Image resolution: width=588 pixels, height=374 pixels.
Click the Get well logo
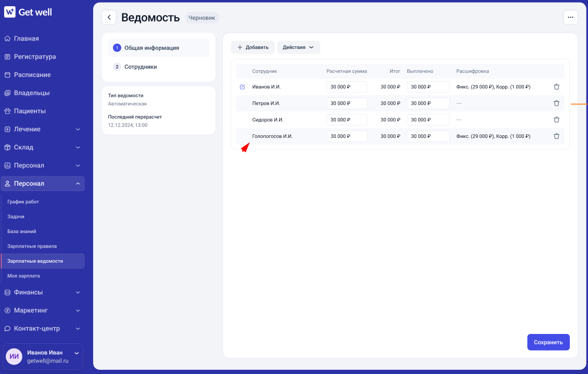(x=28, y=12)
